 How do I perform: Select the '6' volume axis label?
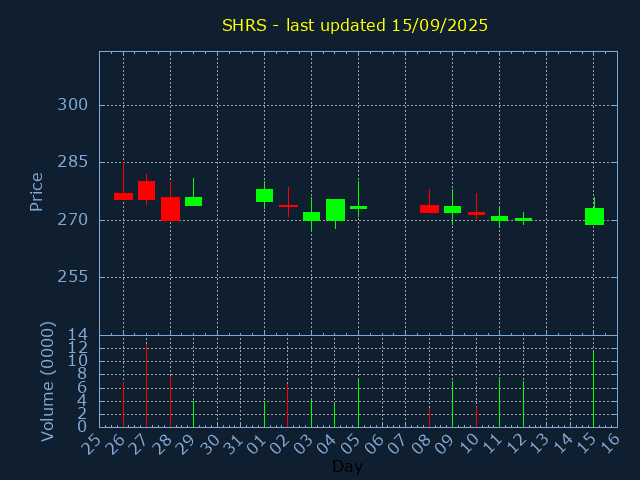(82, 388)
